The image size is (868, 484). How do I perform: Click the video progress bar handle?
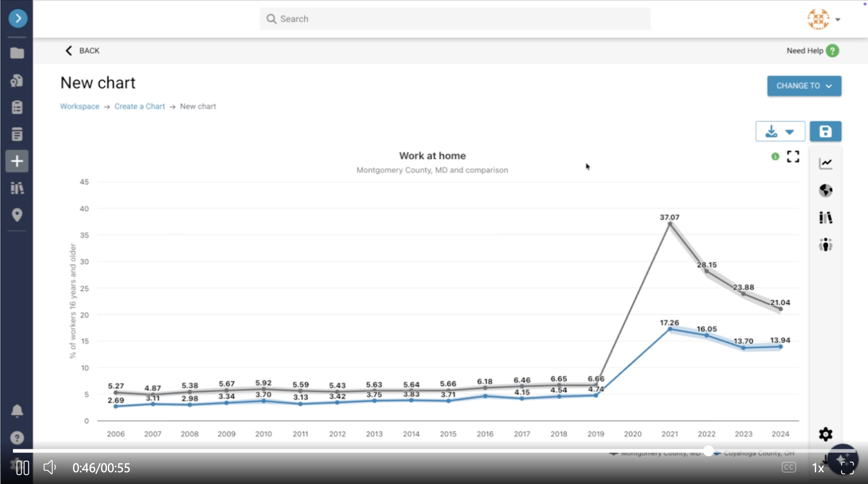tap(709, 451)
